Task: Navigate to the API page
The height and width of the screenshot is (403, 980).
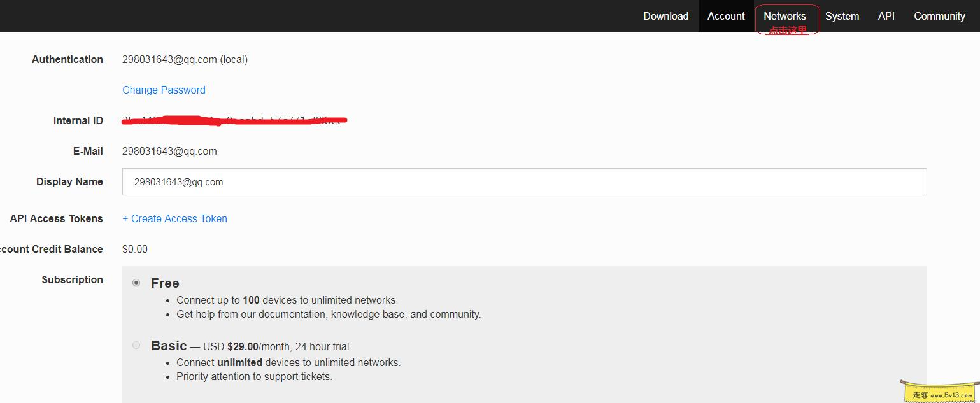Action: 886,16
